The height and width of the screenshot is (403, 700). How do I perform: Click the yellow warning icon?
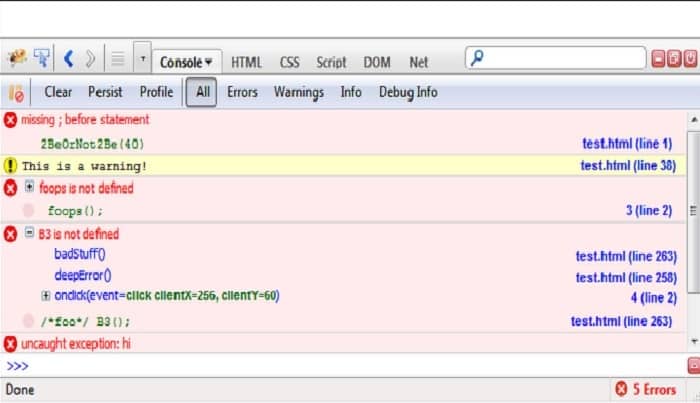pyautogui.click(x=11, y=166)
